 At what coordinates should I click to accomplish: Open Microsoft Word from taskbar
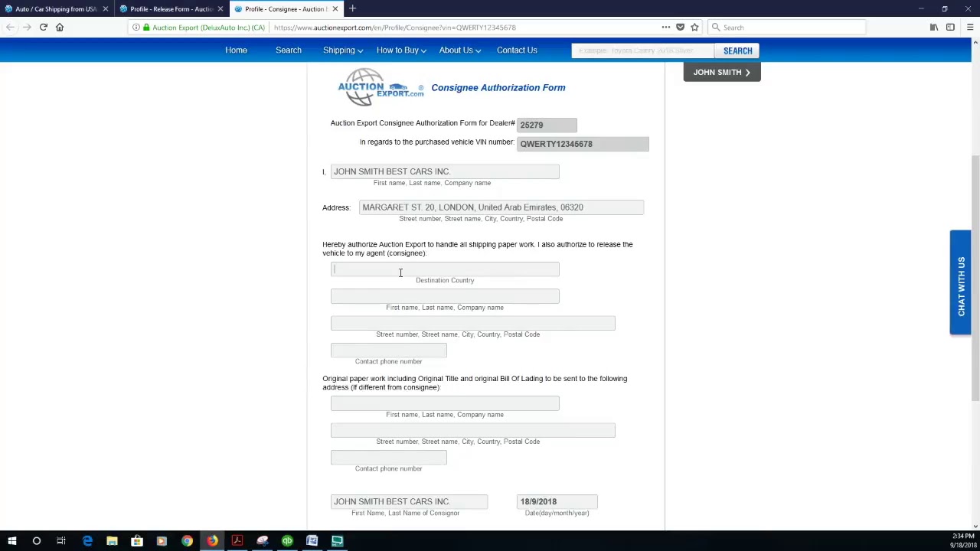(x=312, y=541)
